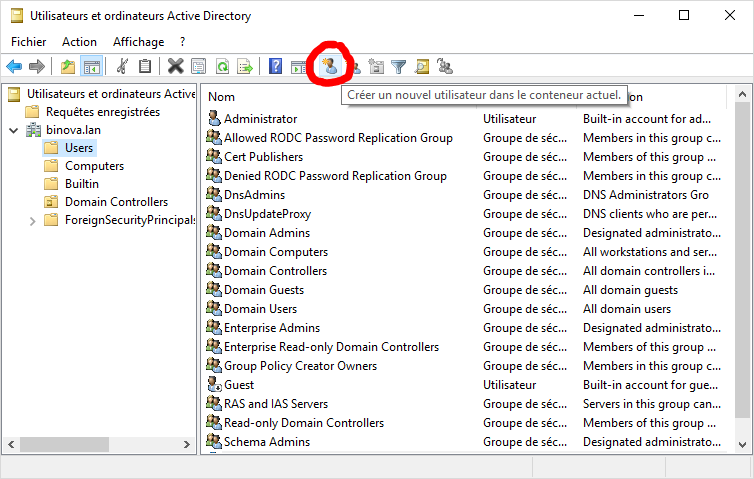Click the vertical scrollbar down arrow
Image resolution: width=754 pixels, height=479 pixels.
(743, 445)
